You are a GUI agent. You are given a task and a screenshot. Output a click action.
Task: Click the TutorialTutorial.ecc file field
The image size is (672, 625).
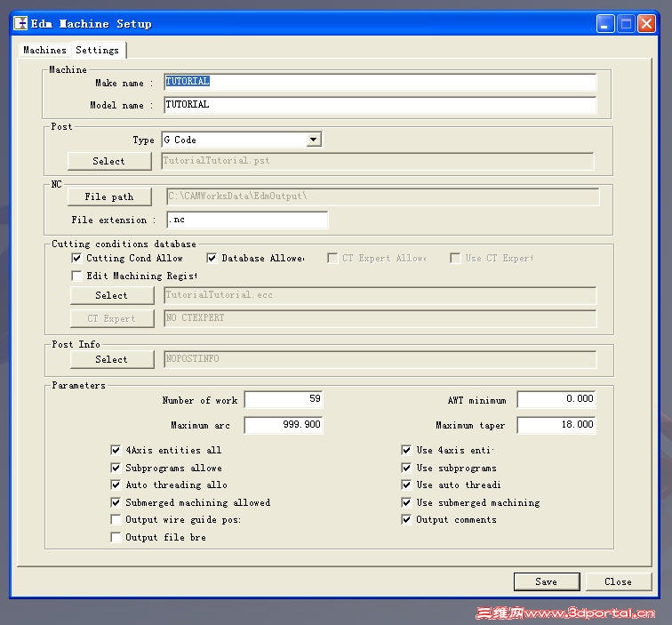pyautogui.click(x=380, y=295)
